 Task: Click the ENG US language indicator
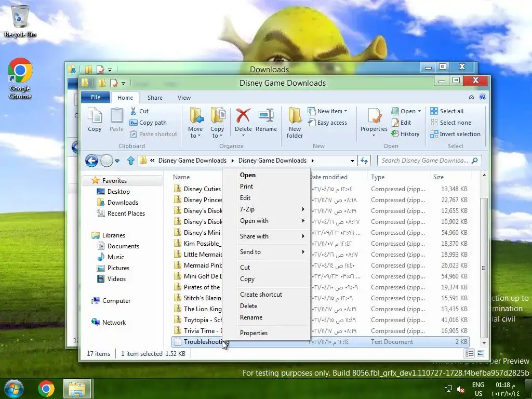[x=478, y=389]
